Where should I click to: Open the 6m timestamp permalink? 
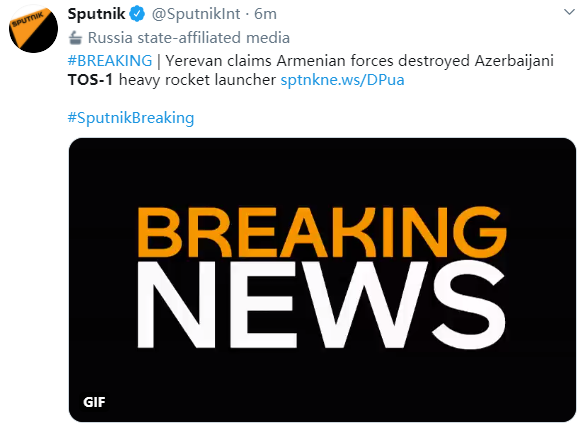pyautogui.click(x=265, y=14)
